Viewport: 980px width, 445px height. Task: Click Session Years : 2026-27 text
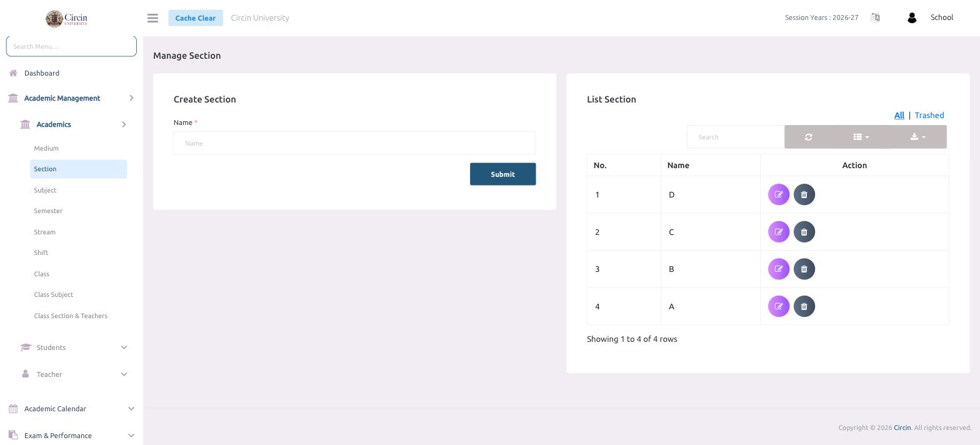[x=821, y=17]
